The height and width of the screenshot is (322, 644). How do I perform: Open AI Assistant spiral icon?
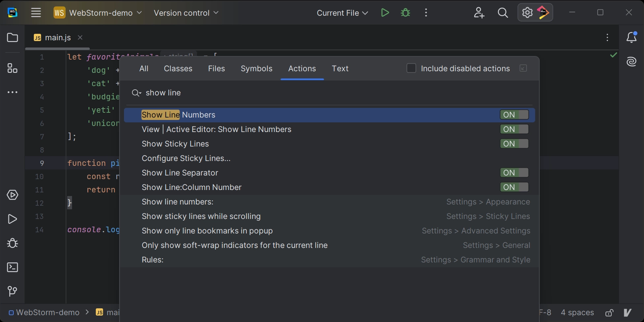coord(632,62)
